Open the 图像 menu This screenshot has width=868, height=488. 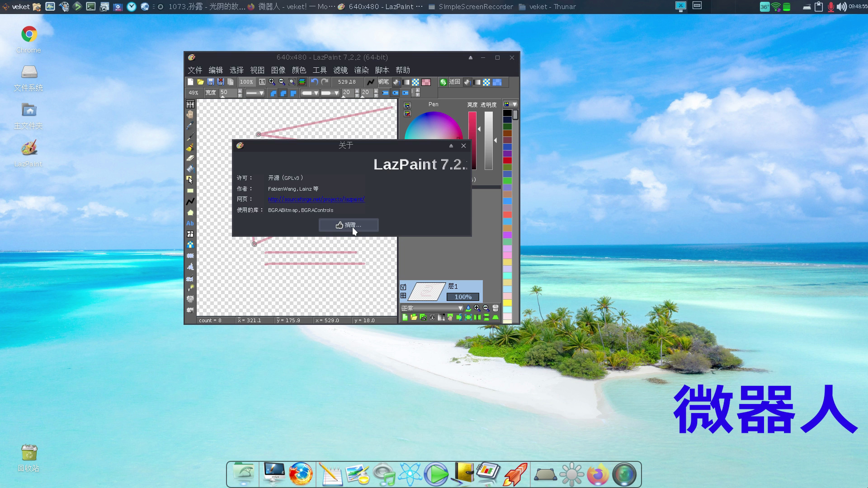(x=278, y=70)
